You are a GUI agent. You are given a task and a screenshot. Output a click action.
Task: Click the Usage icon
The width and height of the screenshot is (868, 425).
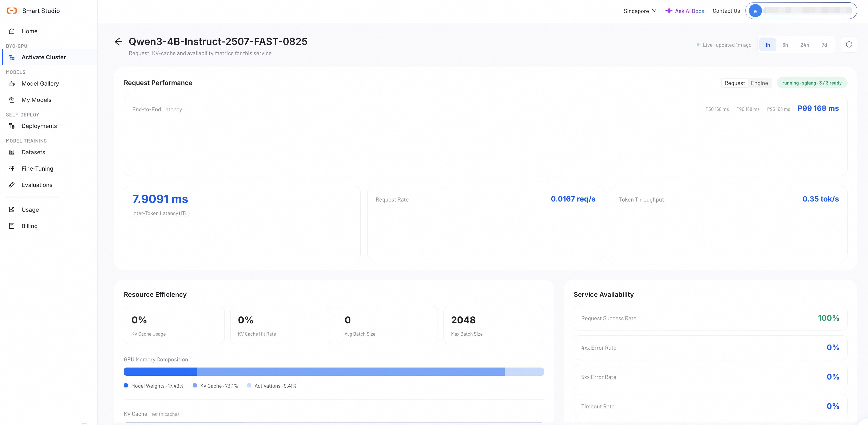click(x=12, y=209)
